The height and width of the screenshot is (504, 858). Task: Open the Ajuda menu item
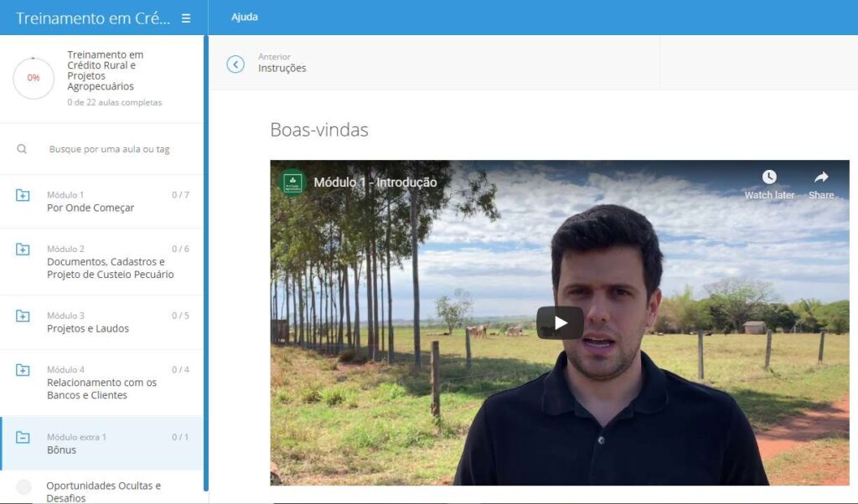[245, 17]
